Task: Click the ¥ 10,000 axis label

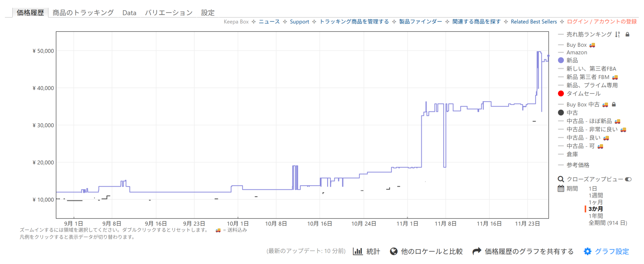Action: coord(43,200)
